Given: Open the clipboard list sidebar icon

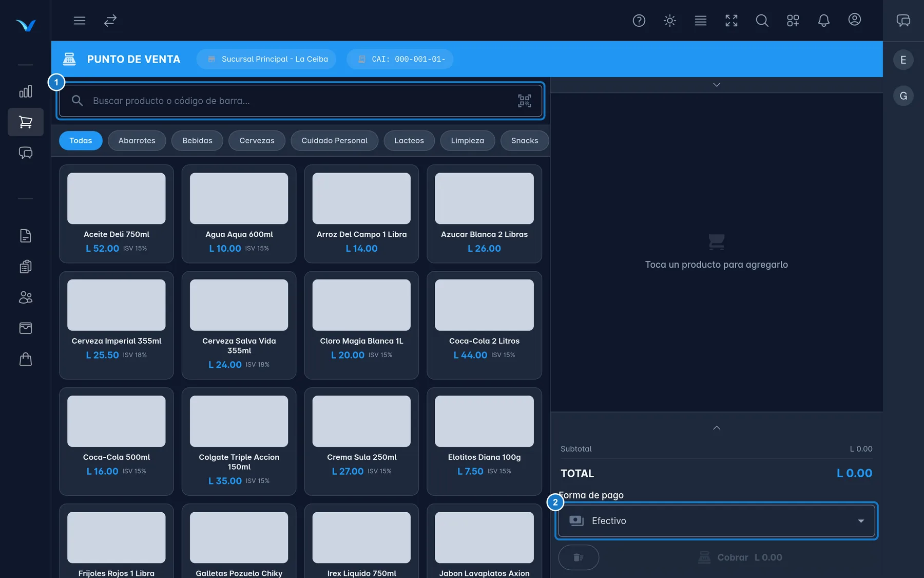Looking at the screenshot, I should 26,267.
